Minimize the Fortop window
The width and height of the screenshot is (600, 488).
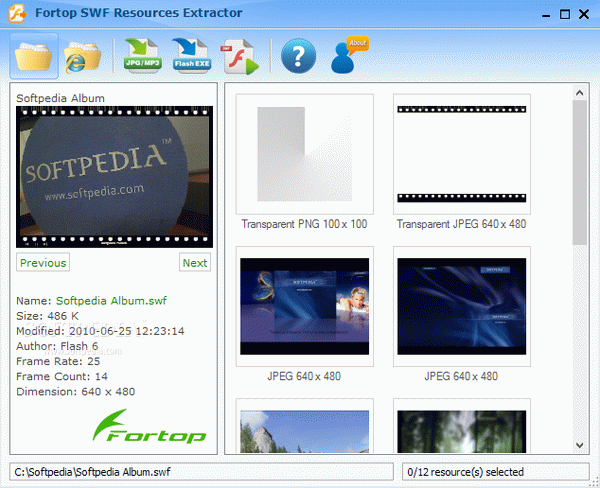click(x=546, y=15)
